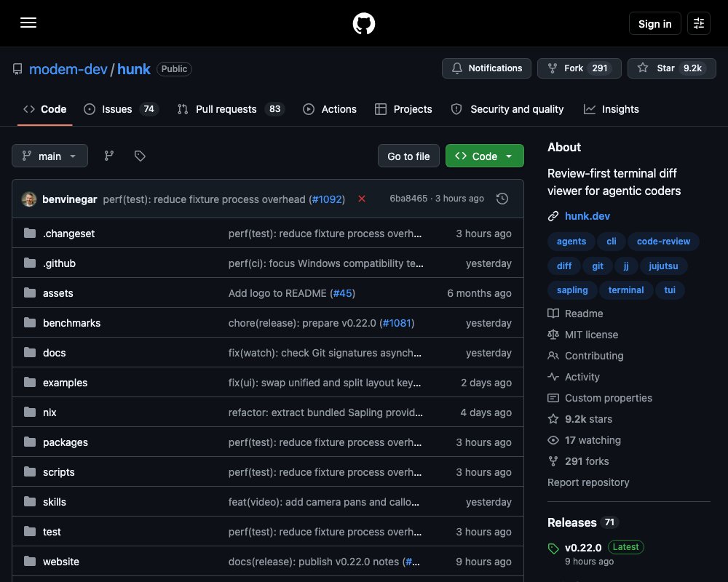Click Report repository link

[x=588, y=482]
